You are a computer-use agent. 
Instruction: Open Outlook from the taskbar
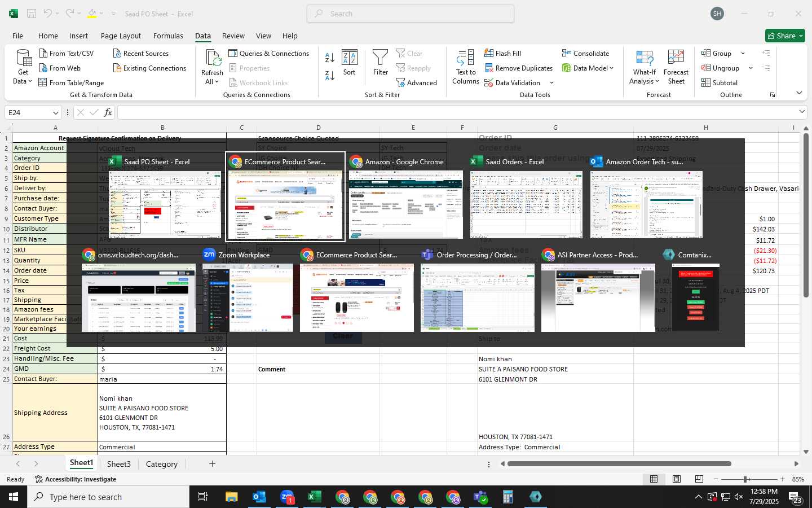(x=259, y=497)
